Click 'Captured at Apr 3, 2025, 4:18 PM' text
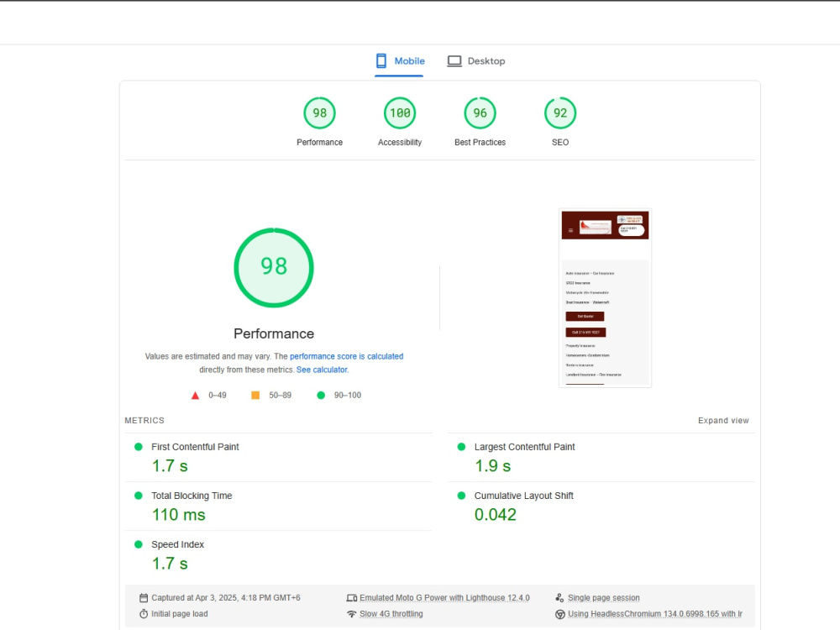This screenshot has width=840, height=630. tap(225, 598)
